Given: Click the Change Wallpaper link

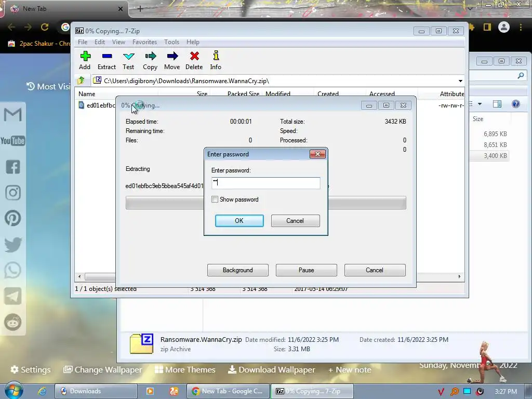Looking at the screenshot, I should point(103,369).
